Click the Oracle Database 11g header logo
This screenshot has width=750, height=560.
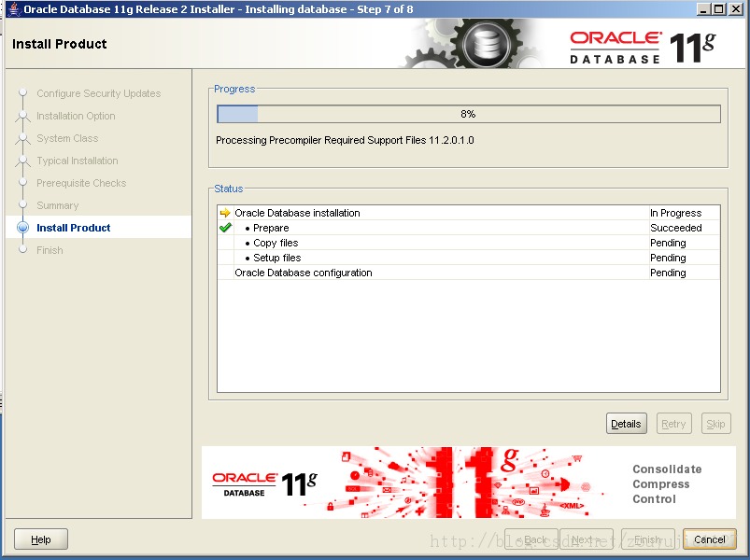click(x=643, y=48)
